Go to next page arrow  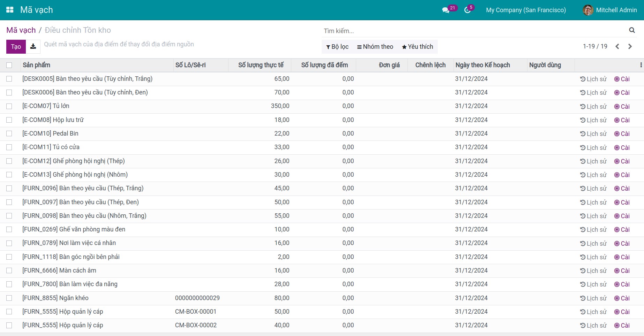click(x=630, y=46)
